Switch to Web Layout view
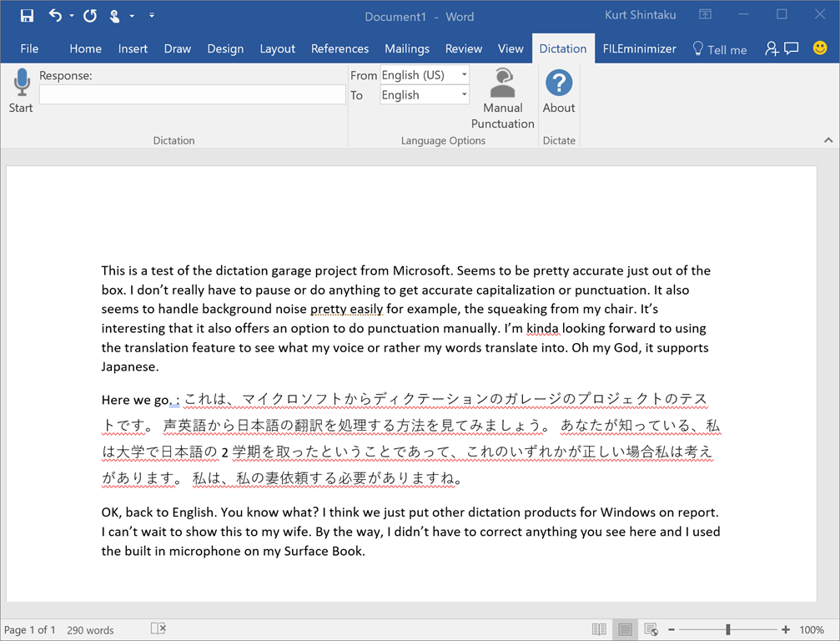The height and width of the screenshot is (641, 840). pyautogui.click(x=651, y=629)
